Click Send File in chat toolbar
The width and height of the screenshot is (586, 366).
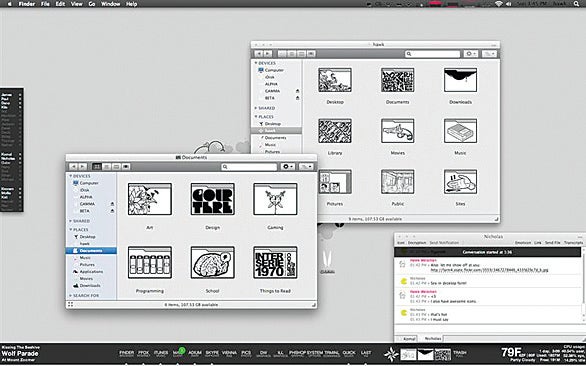(552, 243)
